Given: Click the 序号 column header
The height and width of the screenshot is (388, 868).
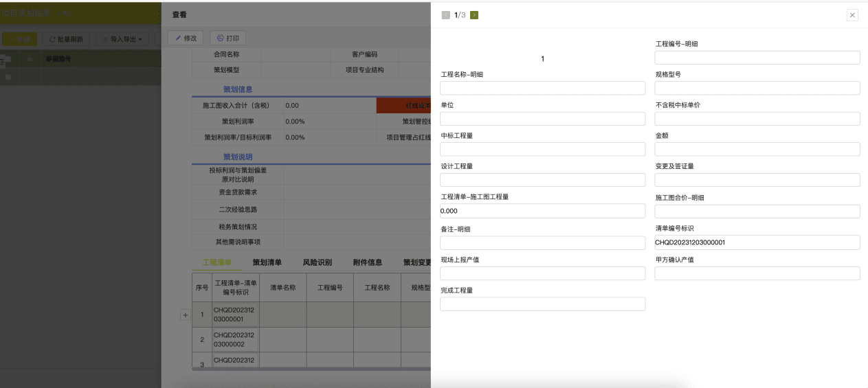Looking at the screenshot, I should pos(202,288).
